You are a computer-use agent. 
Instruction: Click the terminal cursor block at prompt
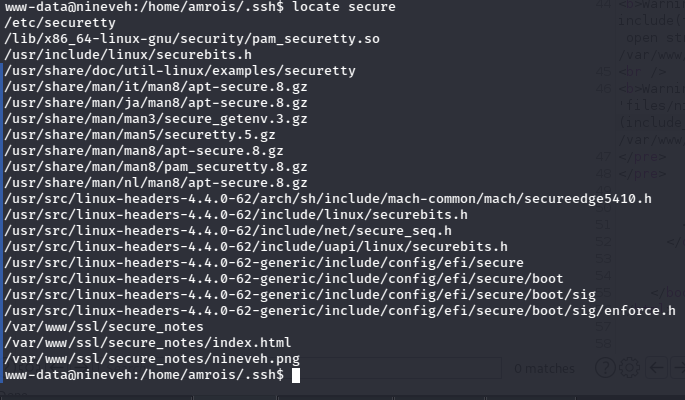(295, 375)
